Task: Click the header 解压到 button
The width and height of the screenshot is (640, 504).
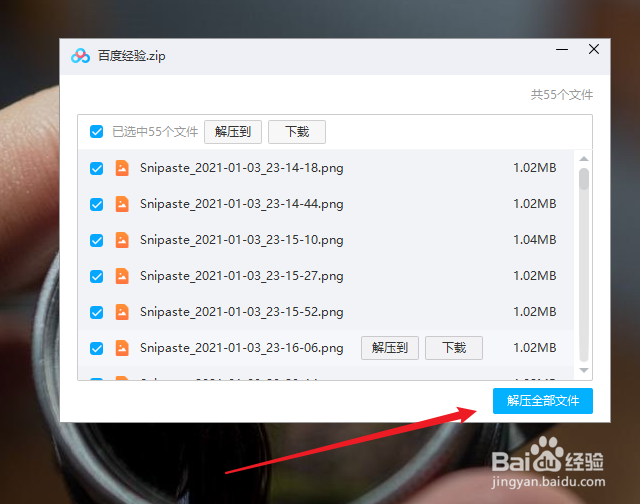Action: point(233,132)
